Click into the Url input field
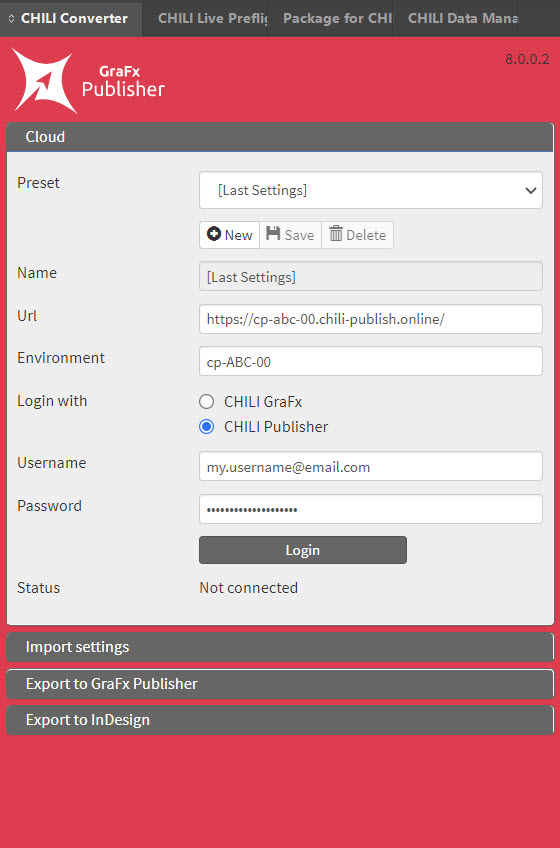This screenshot has height=848, width=560. 371,319
